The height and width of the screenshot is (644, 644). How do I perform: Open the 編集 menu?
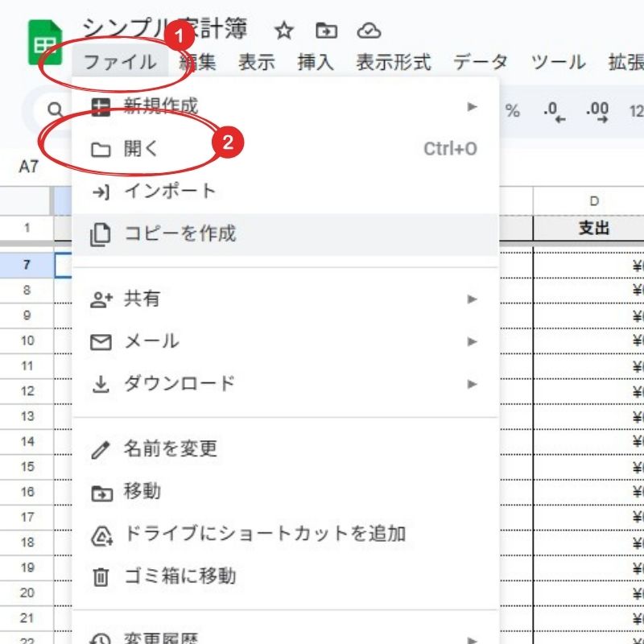coord(198,63)
